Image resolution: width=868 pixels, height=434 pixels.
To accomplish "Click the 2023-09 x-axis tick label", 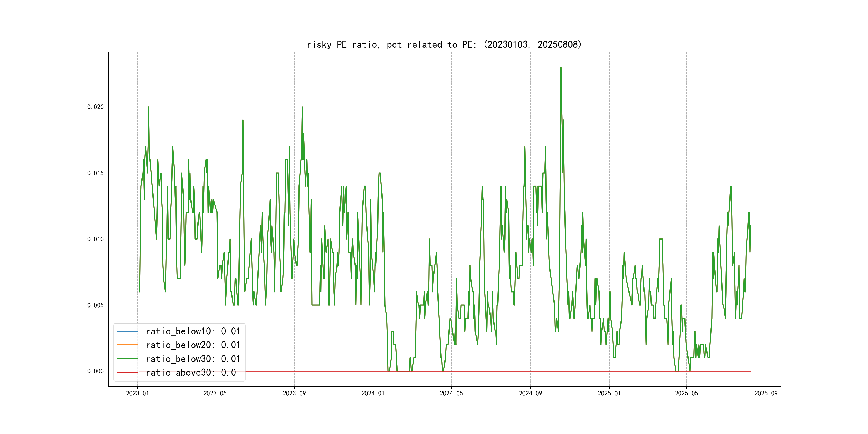I will tap(294, 393).
